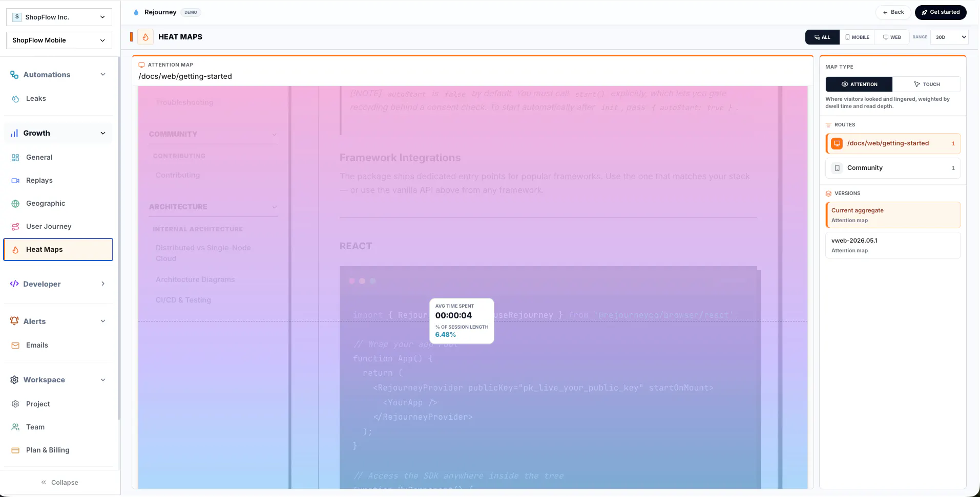Filter devices to MOBILE
Image resolution: width=980 pixels, height=497 pixels.
pos(857,37)
